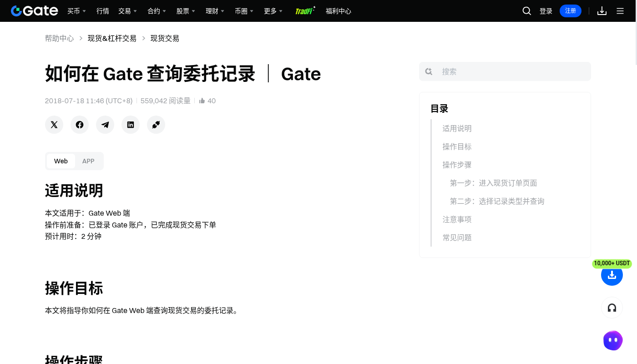
Task: Jump to 操作目标 in table of contents
Action: click(457, 147)
